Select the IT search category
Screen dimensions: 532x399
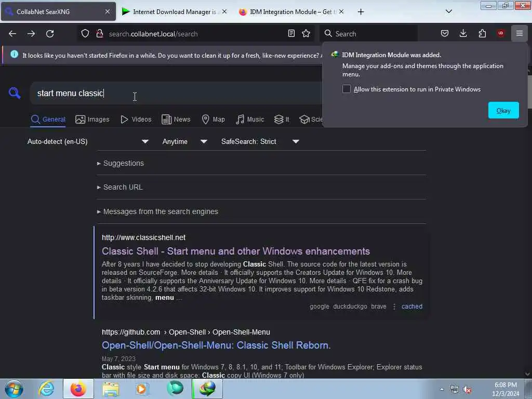[x=282, y=119]
